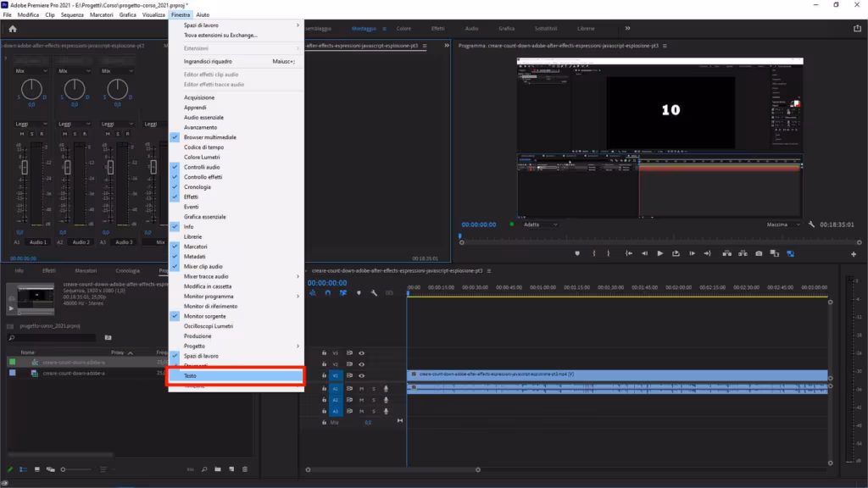Click the zoom slider at the Project panel bottom

[x=63, y=469]
